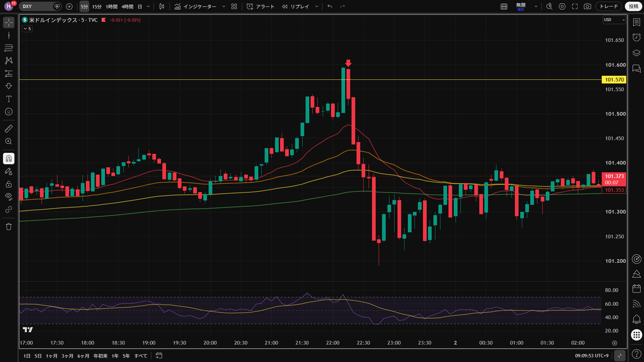The width and height of the screenshot is (644, 362).
Task: Open time axis settings gear icon
Action: coord(614,343)
